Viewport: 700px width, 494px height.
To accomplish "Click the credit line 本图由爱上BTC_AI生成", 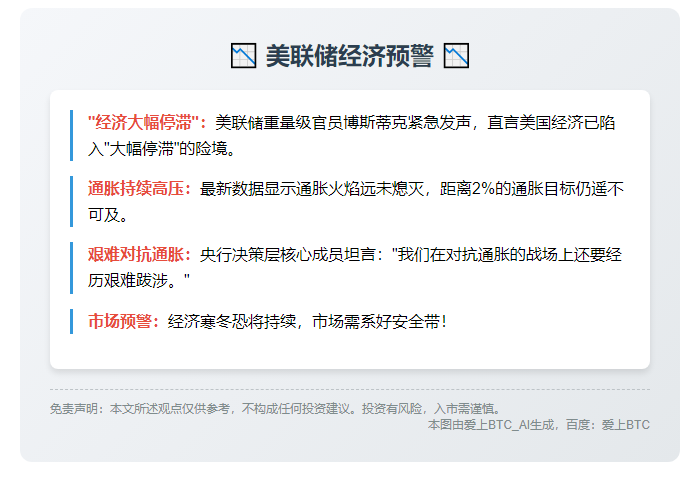I will point(492,424).
